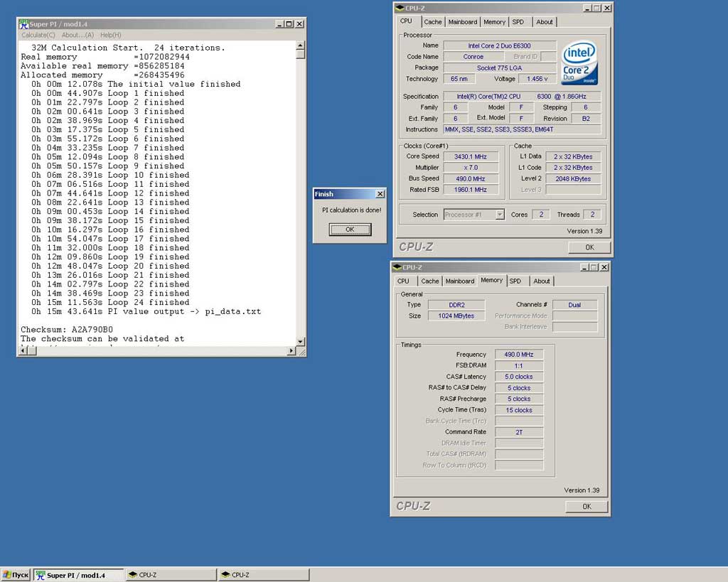Switch to second CPU-Z taskbar button
This screenshot has height=582, width=728.
pyautogui.click(x=264, y=575)
